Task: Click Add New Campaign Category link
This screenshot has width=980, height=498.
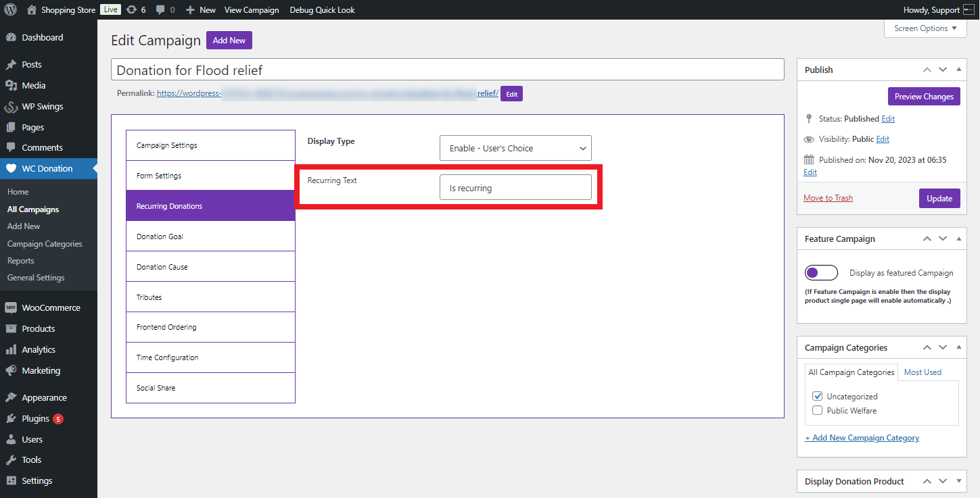Action: pos(862,438)
